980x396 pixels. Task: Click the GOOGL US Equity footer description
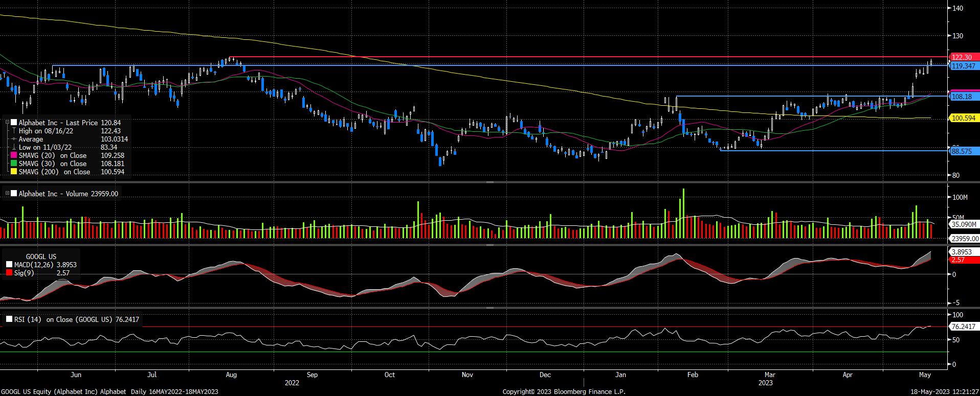109,392
